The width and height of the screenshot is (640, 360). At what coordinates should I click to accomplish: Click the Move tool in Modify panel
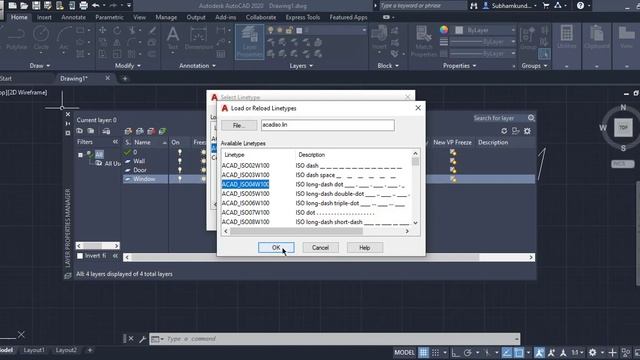click(102, 30)
